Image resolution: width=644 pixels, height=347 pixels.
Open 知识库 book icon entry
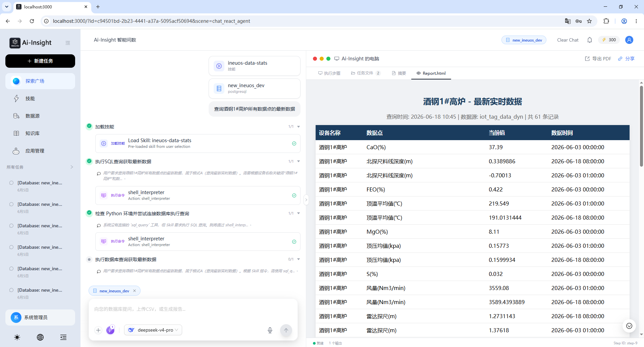tap(16, 133)
